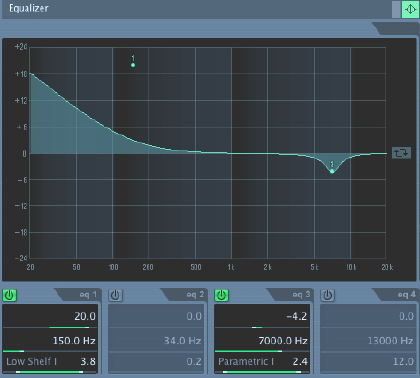The width and height of the screenshot is (420, 378).
Task: Disable the eq 1 band power button
Action: [x=10, y=295]
